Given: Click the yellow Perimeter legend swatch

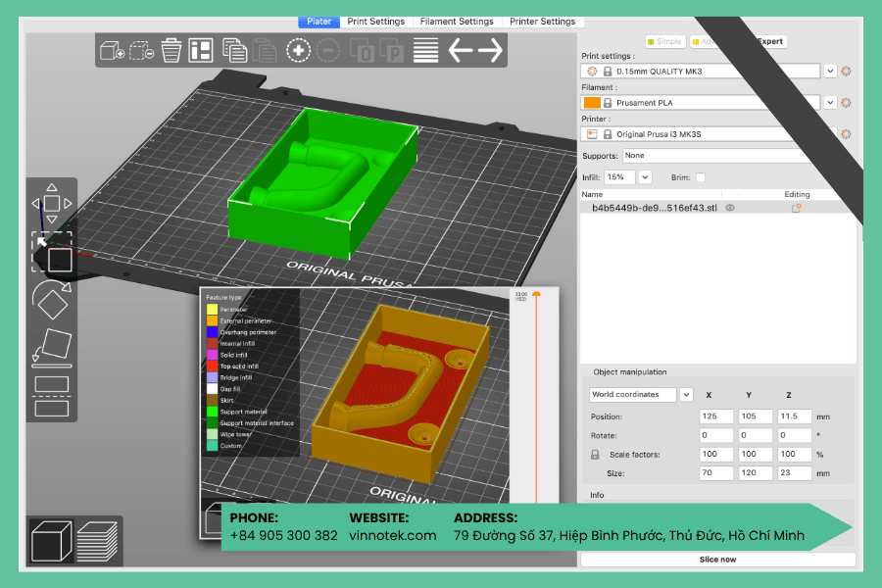Looking at the screenshot, I should tap(212, 309).
